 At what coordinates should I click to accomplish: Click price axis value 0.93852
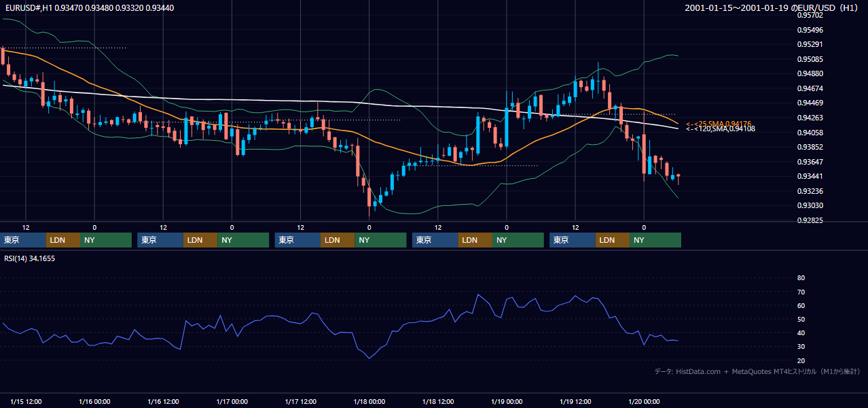click(x=809, y=148)
